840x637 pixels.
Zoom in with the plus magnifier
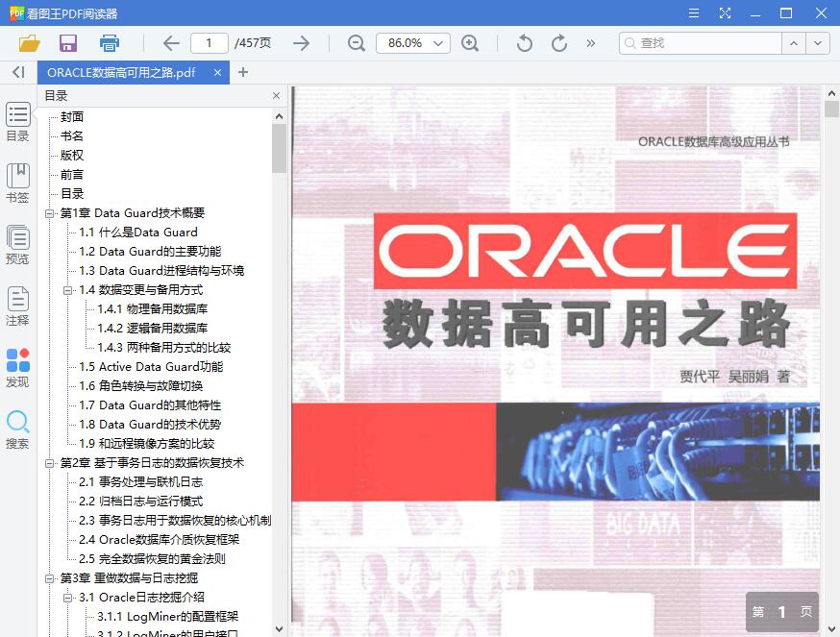pos(470,43)
